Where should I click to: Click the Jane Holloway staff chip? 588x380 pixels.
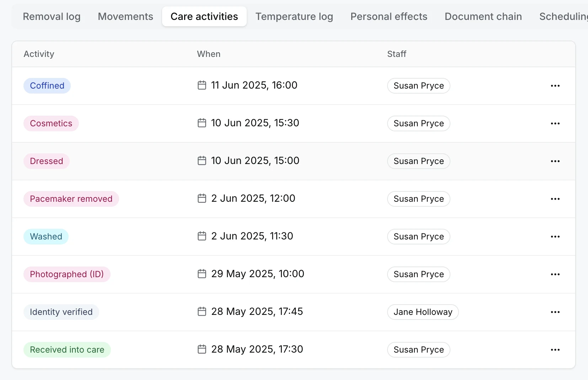coord(423,312)
